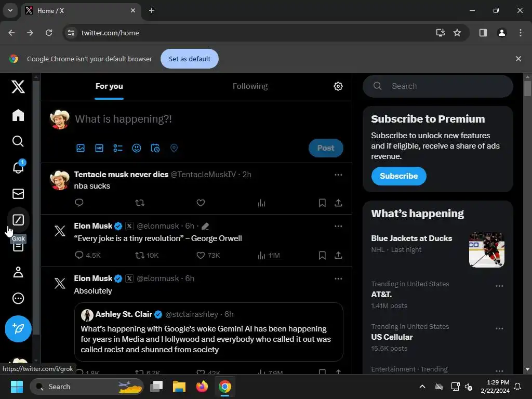Open the AT&T trending topic
The width and height of the screenshot is (532, 399).
click(x=381, y=295)
